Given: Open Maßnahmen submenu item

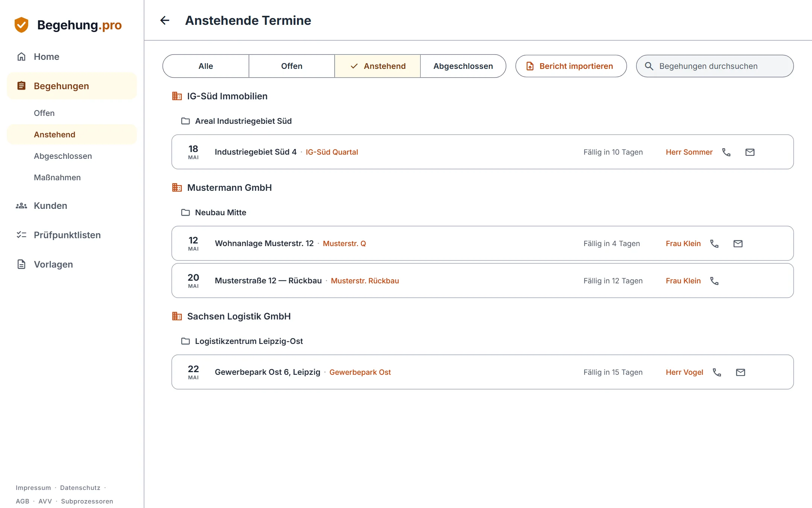Looking at the screenshot, I should tap(71, 177).
